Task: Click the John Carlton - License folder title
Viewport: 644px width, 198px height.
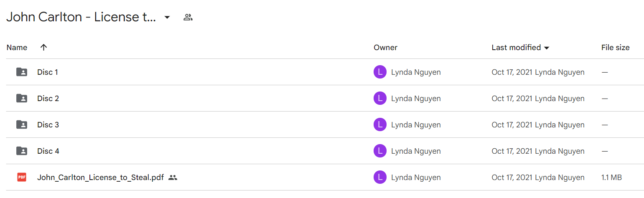Action: 81,17
